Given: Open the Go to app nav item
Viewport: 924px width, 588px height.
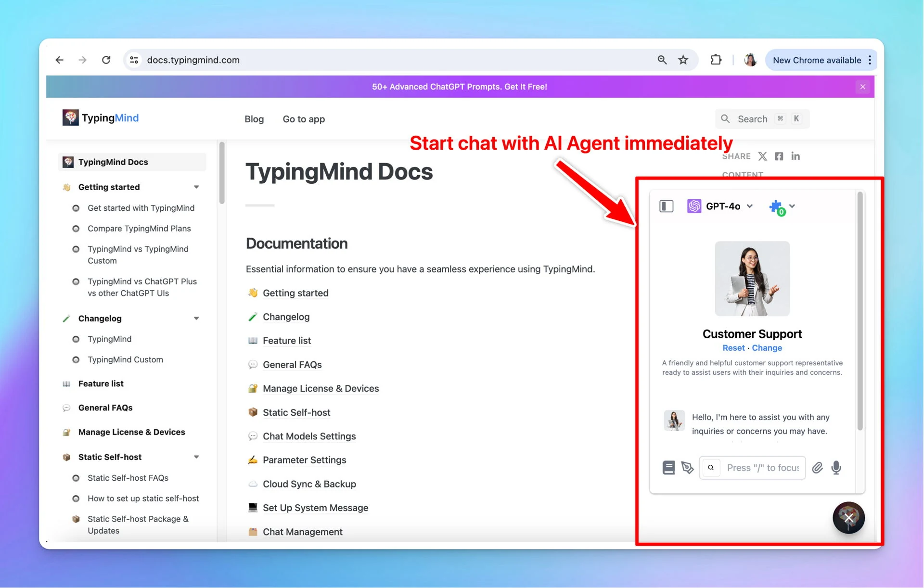Looking at the screenshot, I should (304, 119).
